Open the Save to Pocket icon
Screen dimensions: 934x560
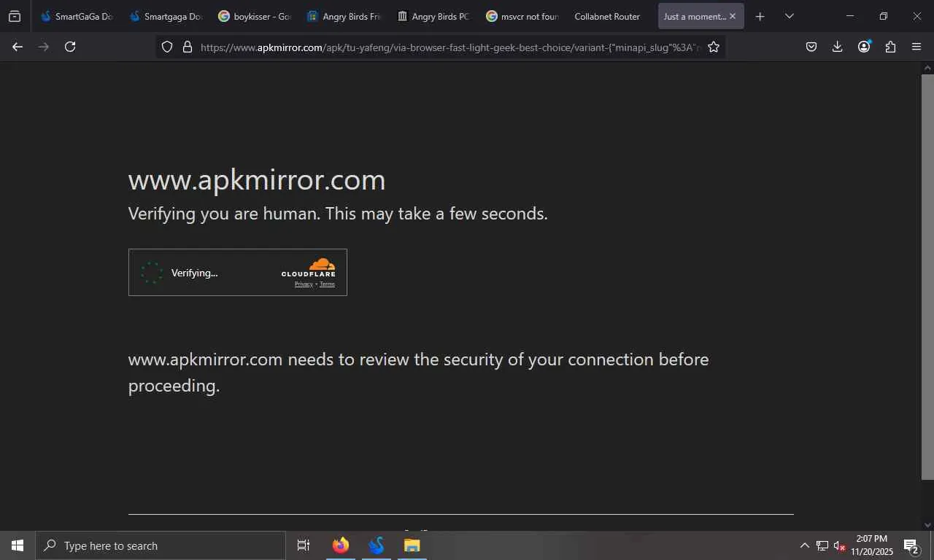[x=811, y=47]
